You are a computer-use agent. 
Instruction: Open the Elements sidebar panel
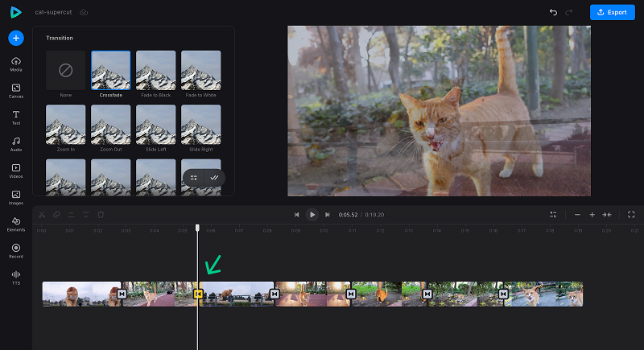click(16, 224)
